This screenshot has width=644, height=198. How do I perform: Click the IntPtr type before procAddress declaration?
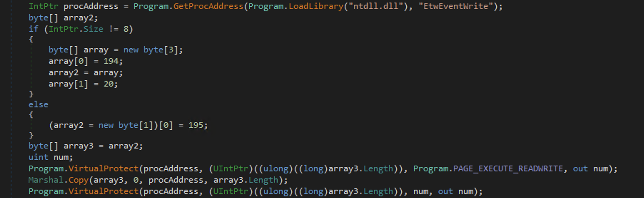click(43, 6)
